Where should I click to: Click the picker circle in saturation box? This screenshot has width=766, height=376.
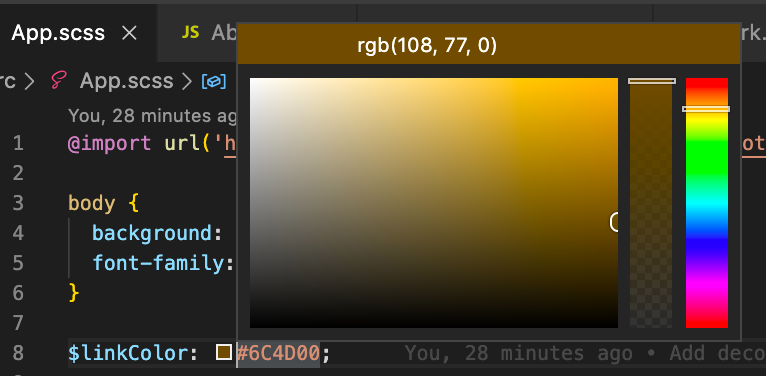[614, 222]
